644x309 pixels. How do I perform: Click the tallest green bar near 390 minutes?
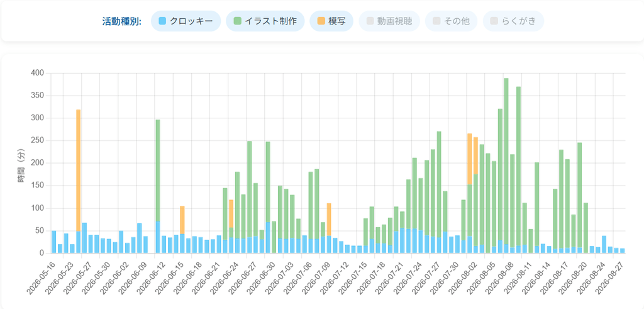(x=506, y=161)
